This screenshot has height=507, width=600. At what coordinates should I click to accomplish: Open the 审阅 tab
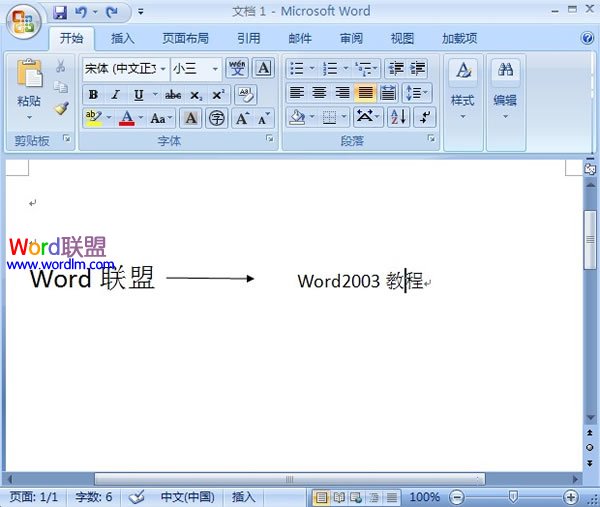[351, 38]
